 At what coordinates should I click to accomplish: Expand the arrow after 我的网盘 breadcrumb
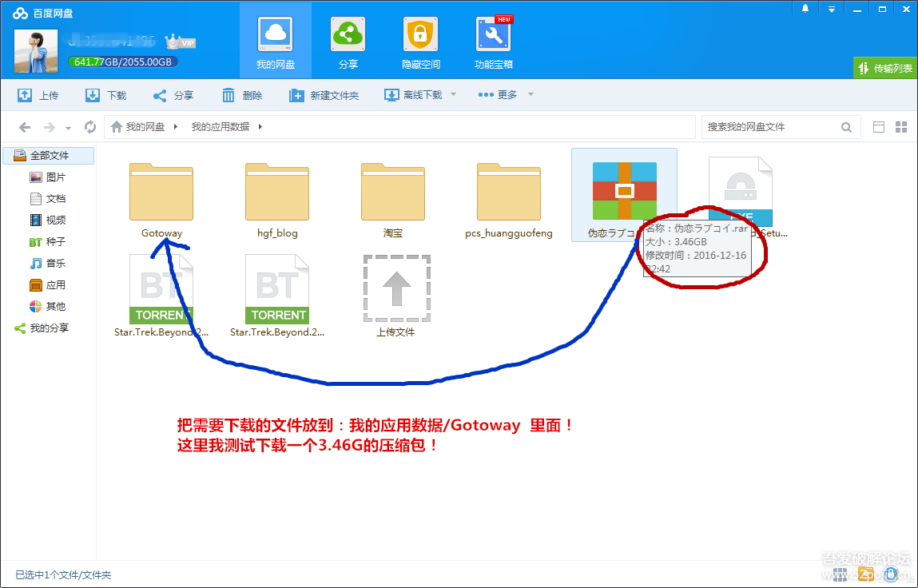[175, 126]
